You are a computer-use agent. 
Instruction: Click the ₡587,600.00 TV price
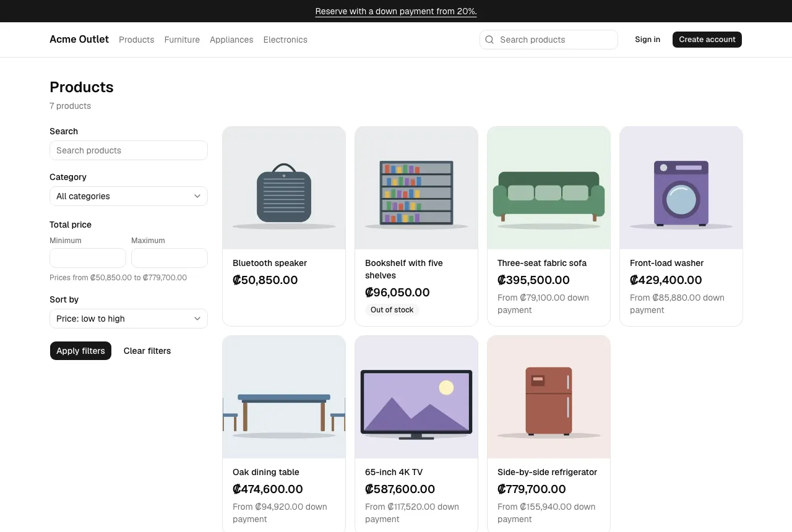click(x=400, y=489)
